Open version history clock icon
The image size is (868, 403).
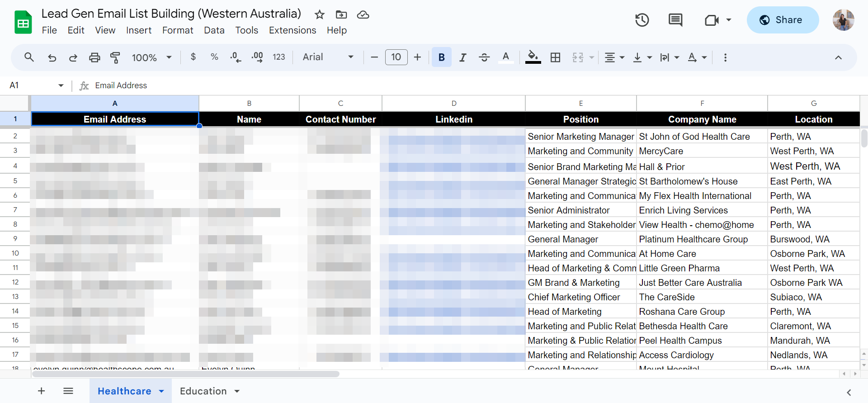(x=642, y=20)
